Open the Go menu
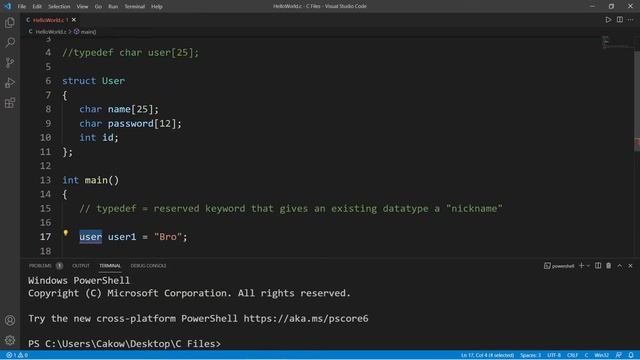The image size is (640, 360). point(98,6)
